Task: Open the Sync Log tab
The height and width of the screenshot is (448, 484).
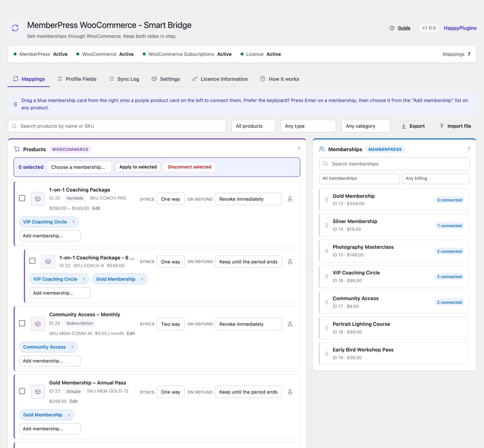Action: [124, 79]
